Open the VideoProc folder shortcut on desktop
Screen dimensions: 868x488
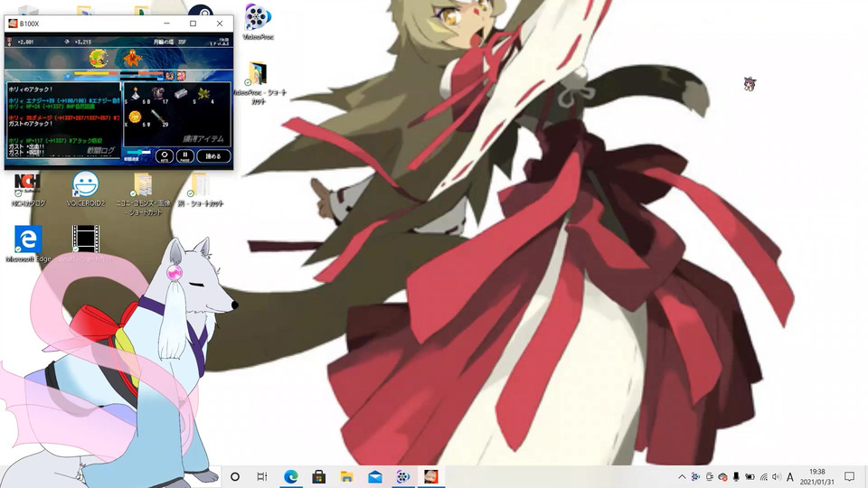click(x=258, y=83)
